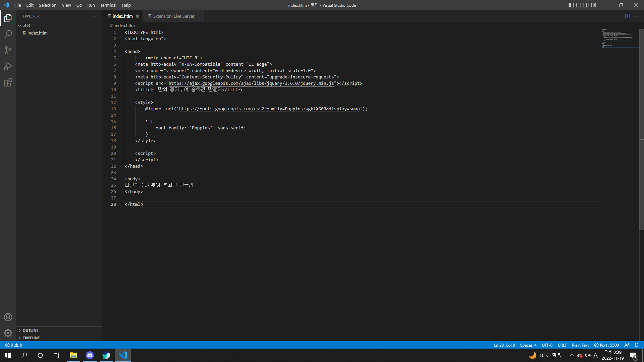Open the Source Control view
644x362 pixels.
tap(8, 50)
